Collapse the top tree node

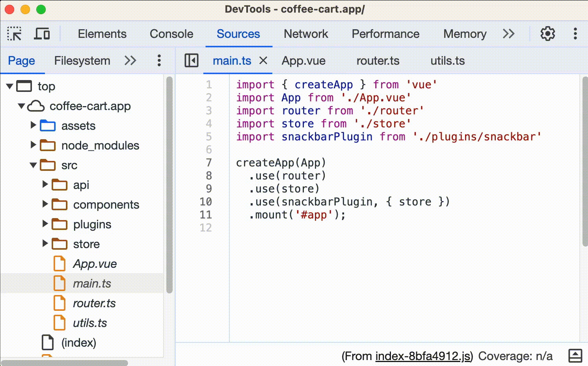(10, 86)
